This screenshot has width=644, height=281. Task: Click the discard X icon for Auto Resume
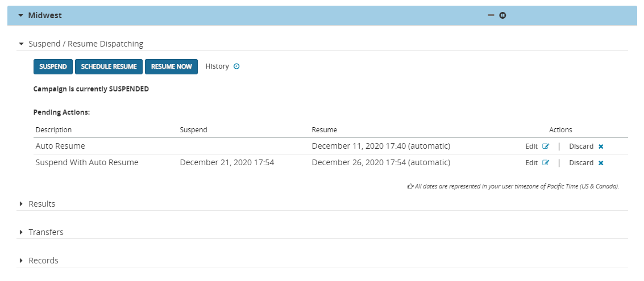coord(601,146)
